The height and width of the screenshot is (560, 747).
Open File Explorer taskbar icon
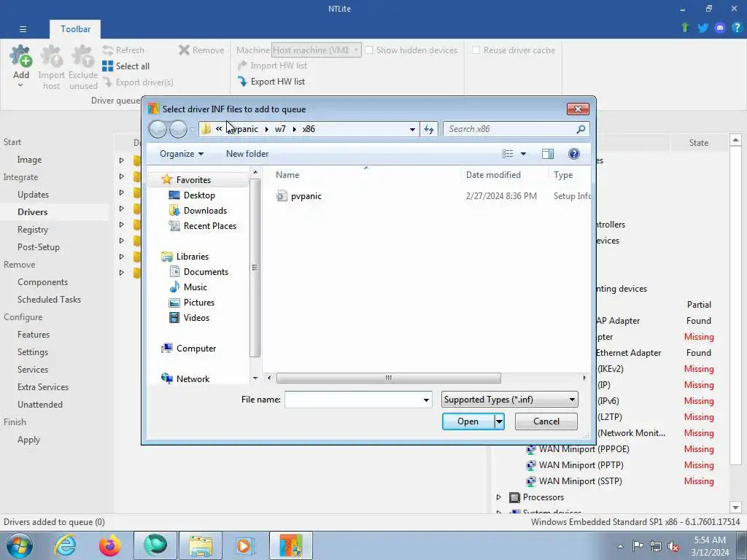[x=200, y=545]
